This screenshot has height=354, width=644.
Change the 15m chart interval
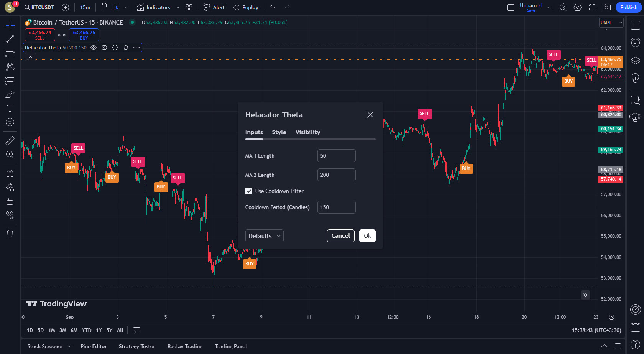[85, 7]
